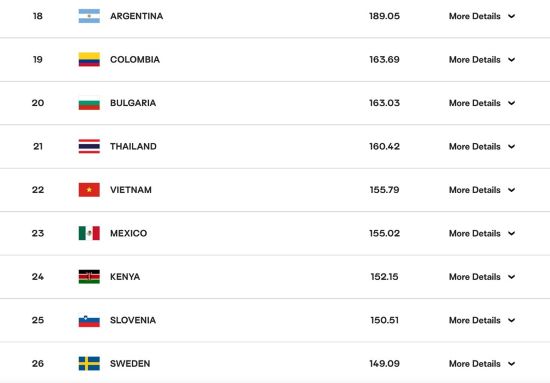Expand More Details chevron for Kenya
The width and height of the screenshot is (550, 383).
click(x=512, y=277)
